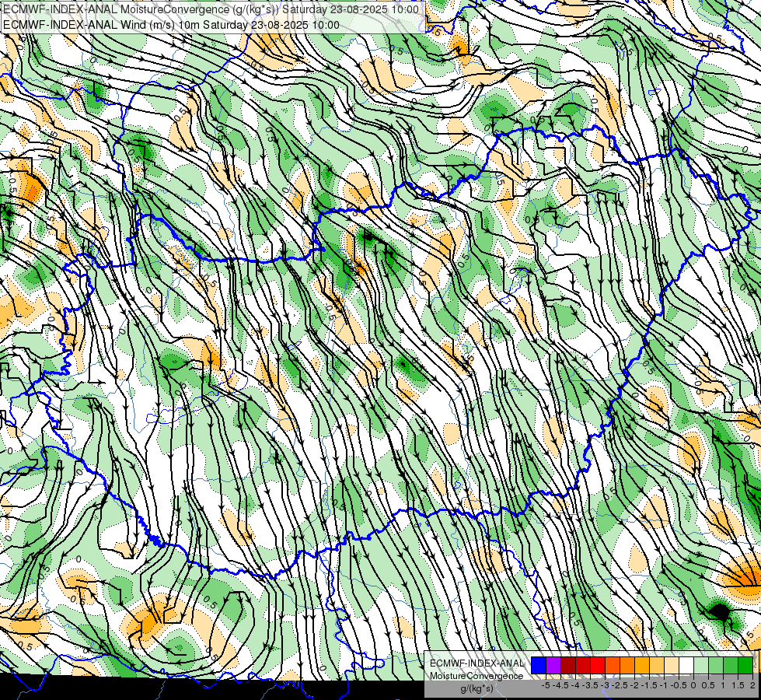
Task: Select the white legend swatch
Action: (686, 665)
